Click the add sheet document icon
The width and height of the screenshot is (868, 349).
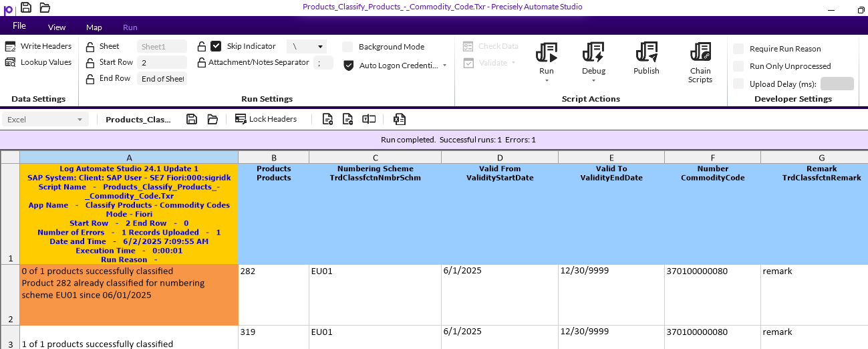tap(327, 119)
